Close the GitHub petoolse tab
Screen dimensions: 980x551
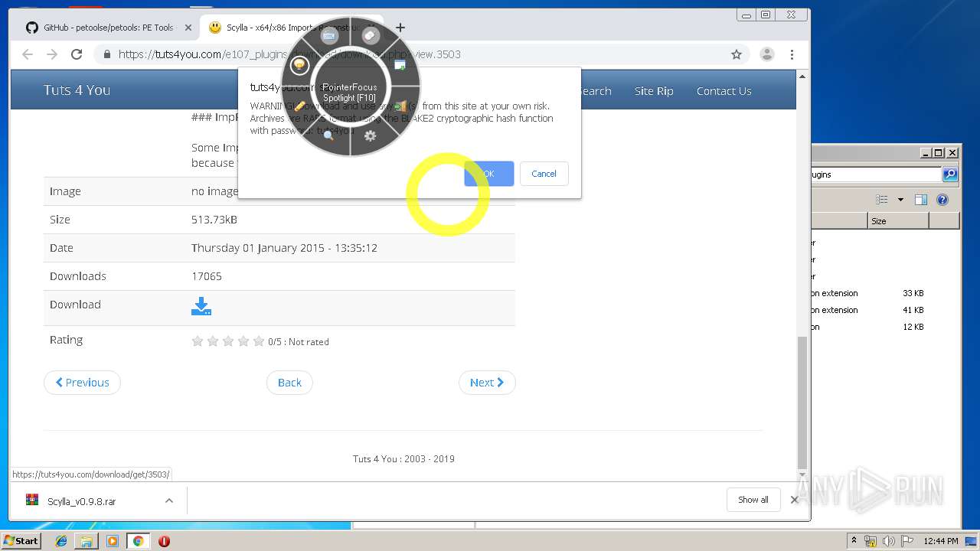click(x=188, y=28)
